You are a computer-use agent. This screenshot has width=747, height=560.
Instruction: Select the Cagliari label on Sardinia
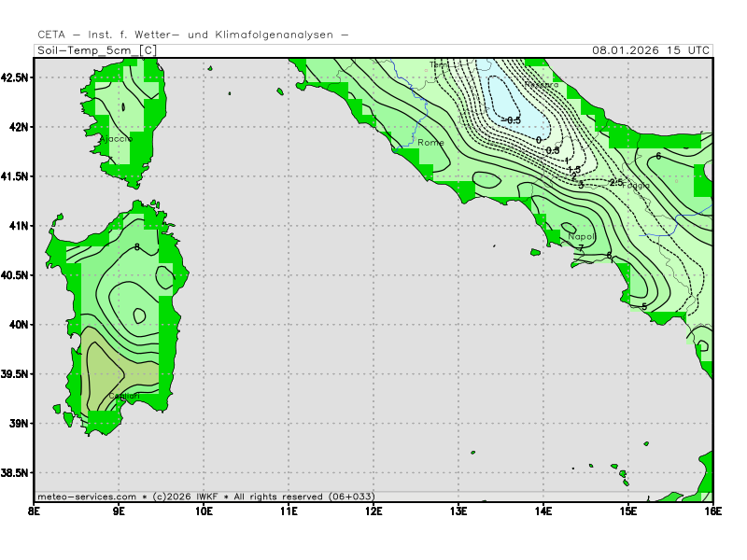pyautogui.click(x=124, y=397)
